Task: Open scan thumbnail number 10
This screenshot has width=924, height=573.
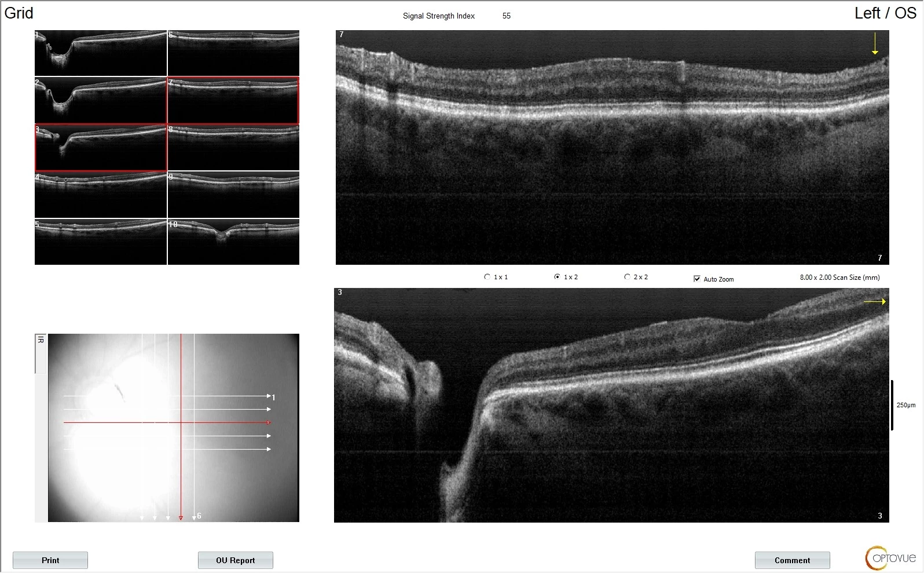Action: [x=233, y=242]
